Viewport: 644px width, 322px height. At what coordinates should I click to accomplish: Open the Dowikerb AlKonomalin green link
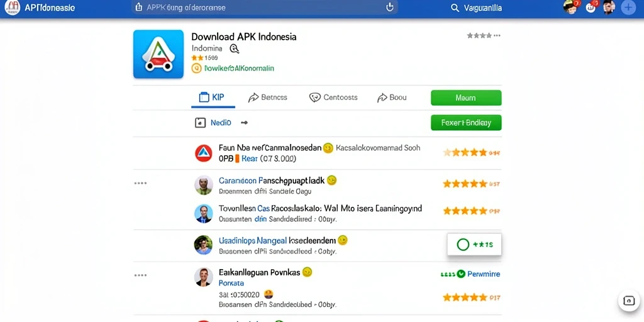pyautogui.click(x=238, y=68)
